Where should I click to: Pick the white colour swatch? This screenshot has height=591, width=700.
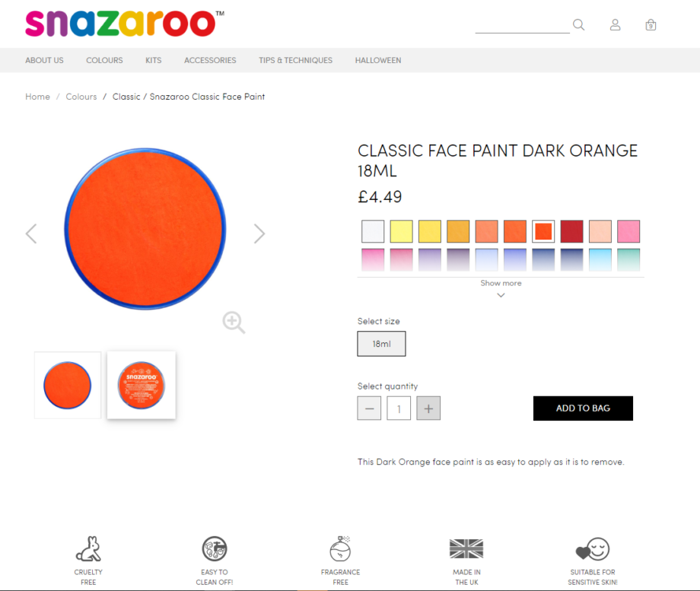point(373,231)
